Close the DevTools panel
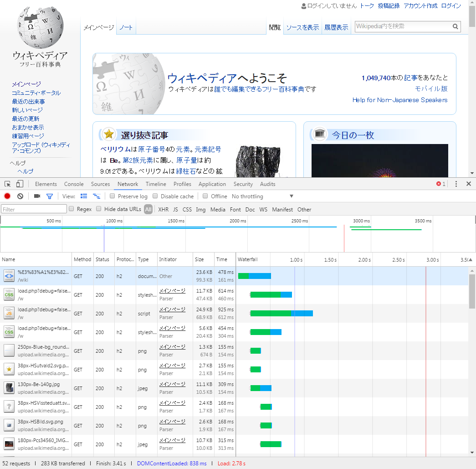The width and height of the screenshot is (476, 469). pyautogui.click(x=468, y=184)
